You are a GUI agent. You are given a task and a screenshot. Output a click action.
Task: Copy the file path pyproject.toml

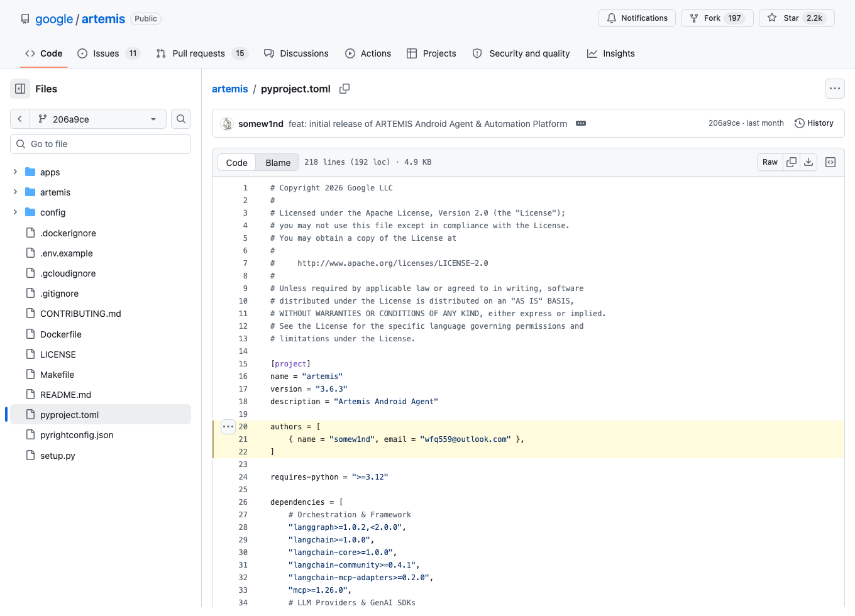345,89
